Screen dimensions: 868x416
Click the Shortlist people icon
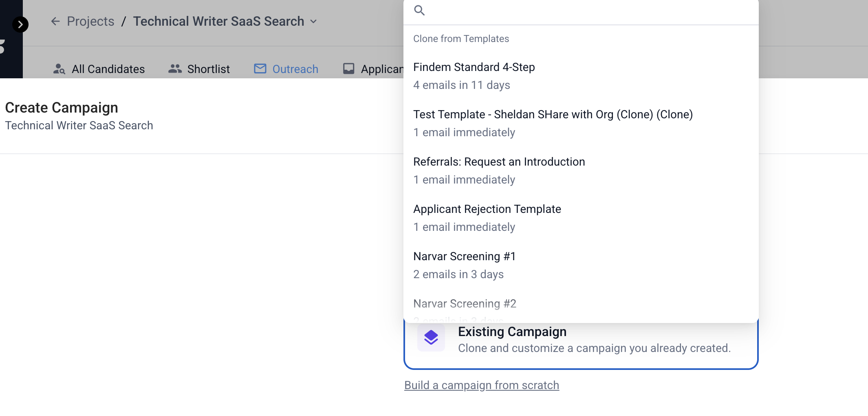[175, 69]
